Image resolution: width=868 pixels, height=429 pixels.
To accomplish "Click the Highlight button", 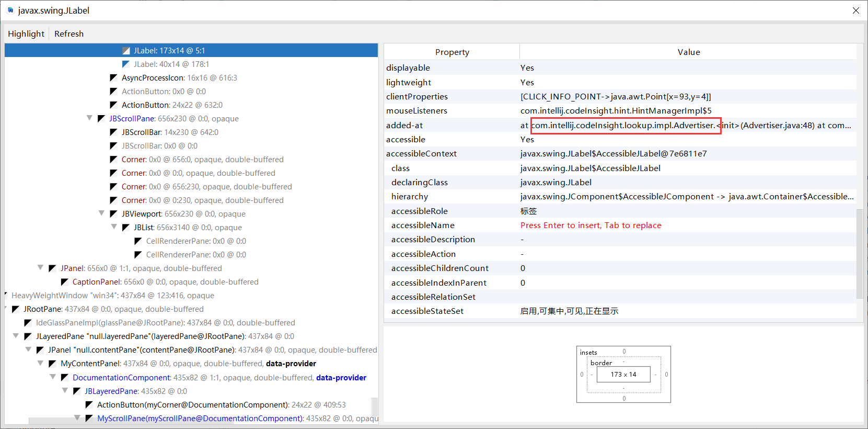I will coord(26,33).
